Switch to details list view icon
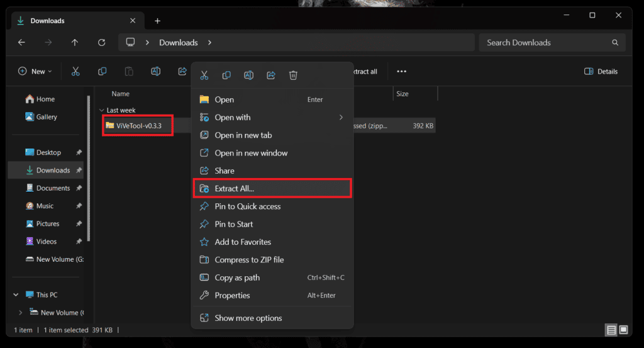 point(611,330)
